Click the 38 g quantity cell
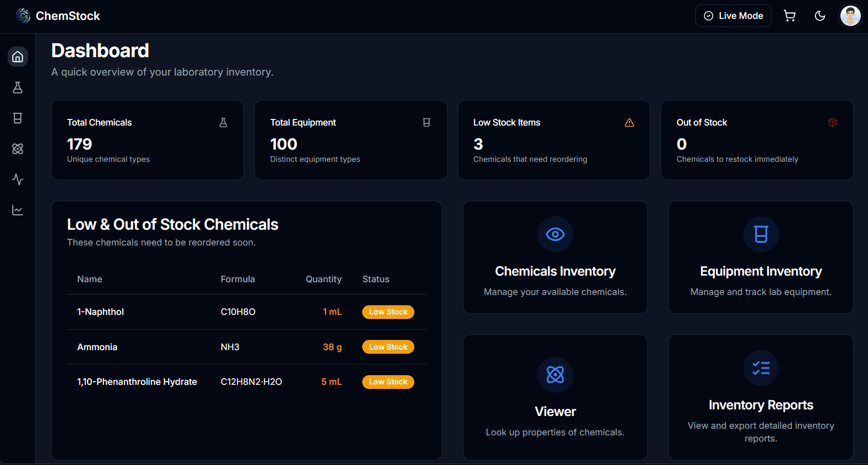 (332, 347)
